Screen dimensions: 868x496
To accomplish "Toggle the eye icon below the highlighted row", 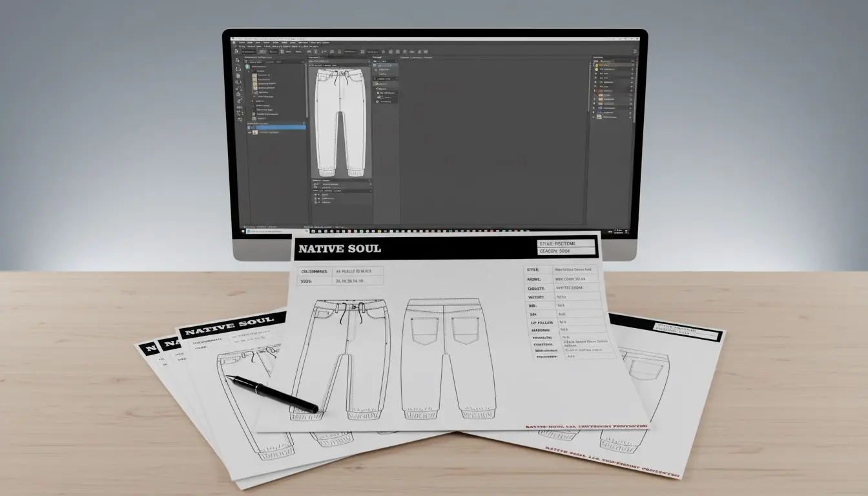I will [249, 132].
